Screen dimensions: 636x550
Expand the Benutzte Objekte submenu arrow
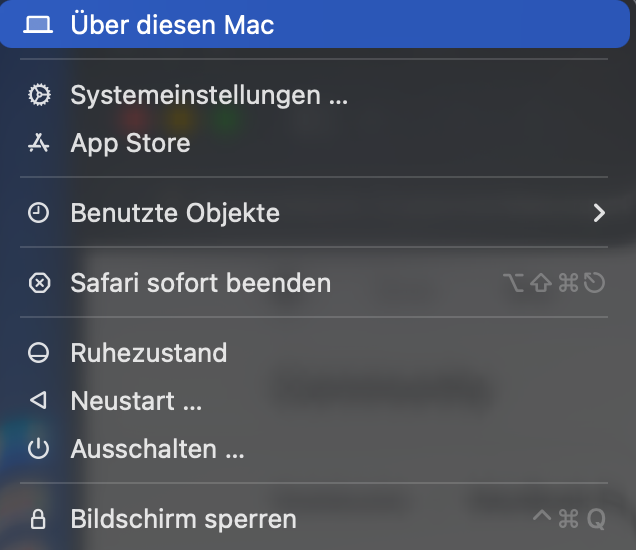599,213
